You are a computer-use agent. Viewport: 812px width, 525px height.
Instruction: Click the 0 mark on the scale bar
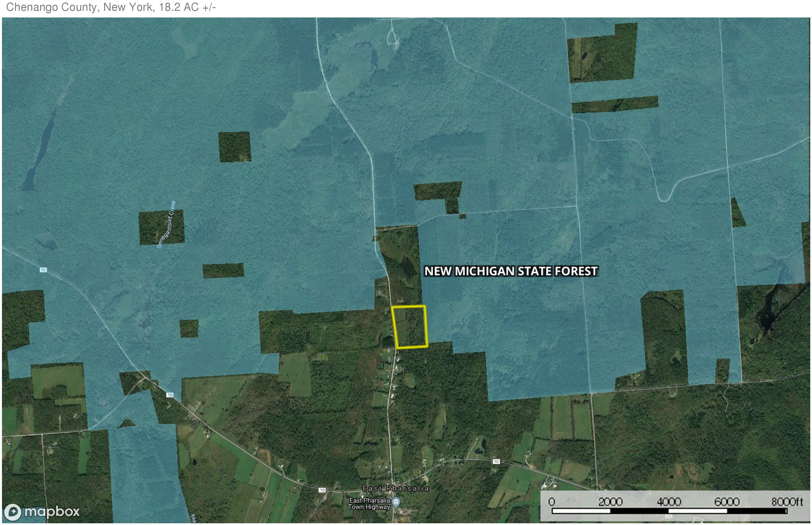[551, 502]
